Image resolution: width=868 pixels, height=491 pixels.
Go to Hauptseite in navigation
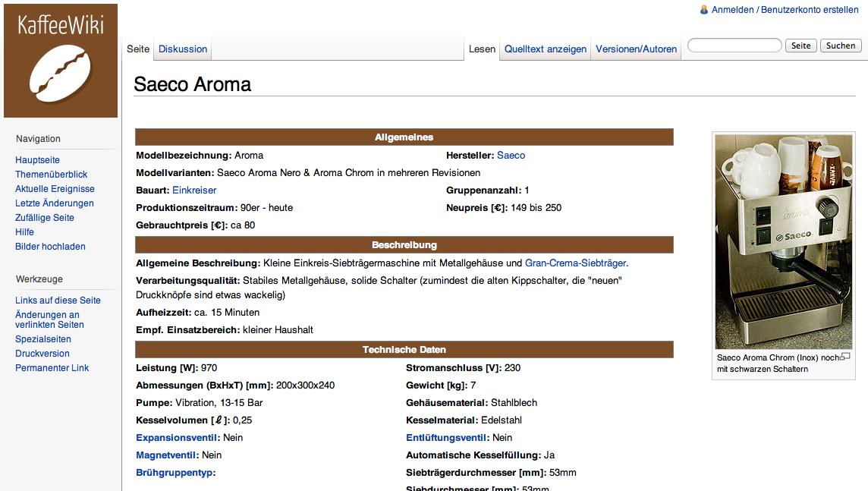(37, 160)
